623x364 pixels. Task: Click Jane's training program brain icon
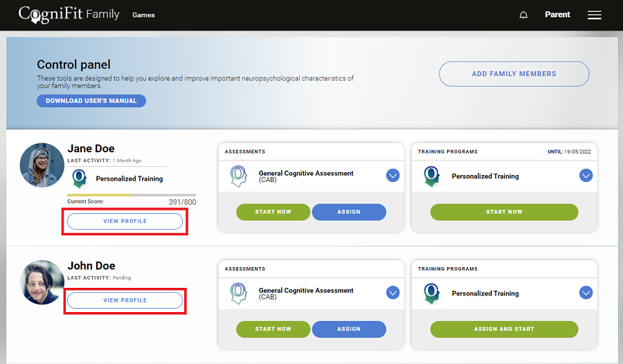coord(432,176)
